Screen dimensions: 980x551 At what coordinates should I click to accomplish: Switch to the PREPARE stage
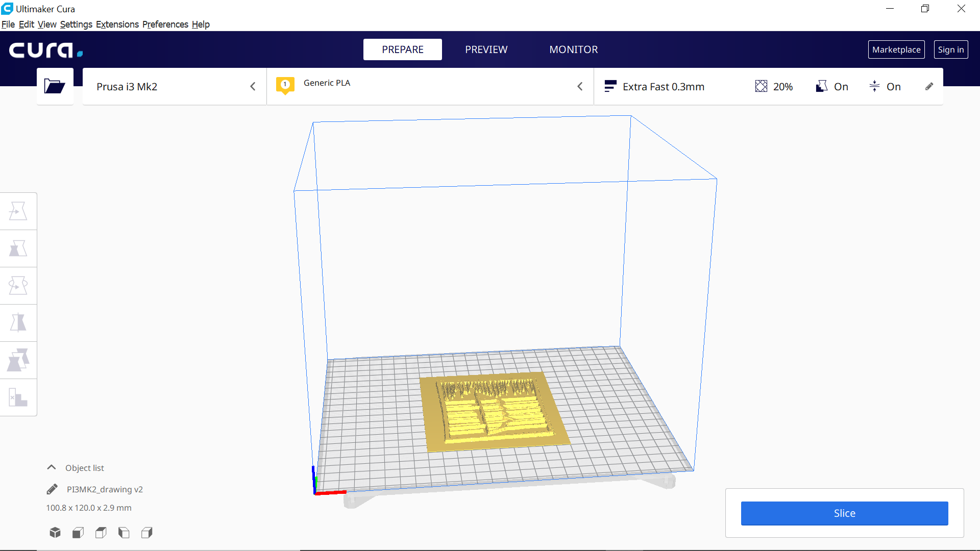click(403, 49)
